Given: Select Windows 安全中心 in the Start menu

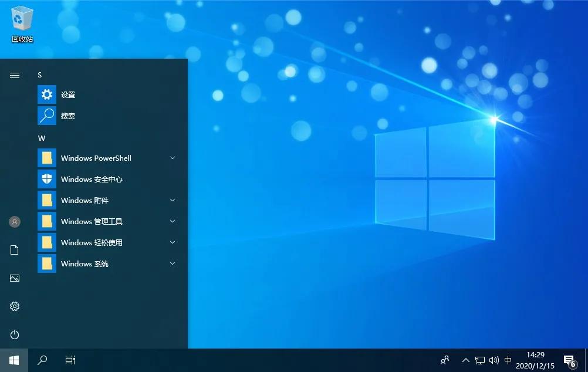Looking at the screenshot, I should pos(91,179).
